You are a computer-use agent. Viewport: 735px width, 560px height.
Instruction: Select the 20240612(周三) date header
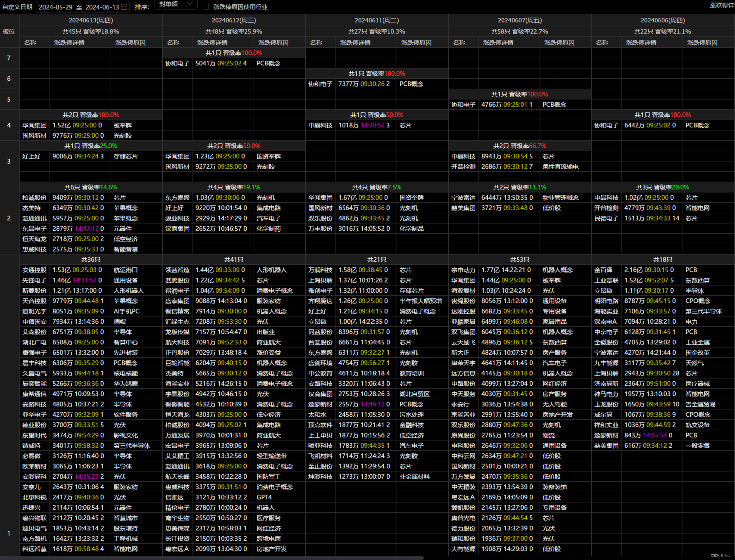tap(234, 20)
